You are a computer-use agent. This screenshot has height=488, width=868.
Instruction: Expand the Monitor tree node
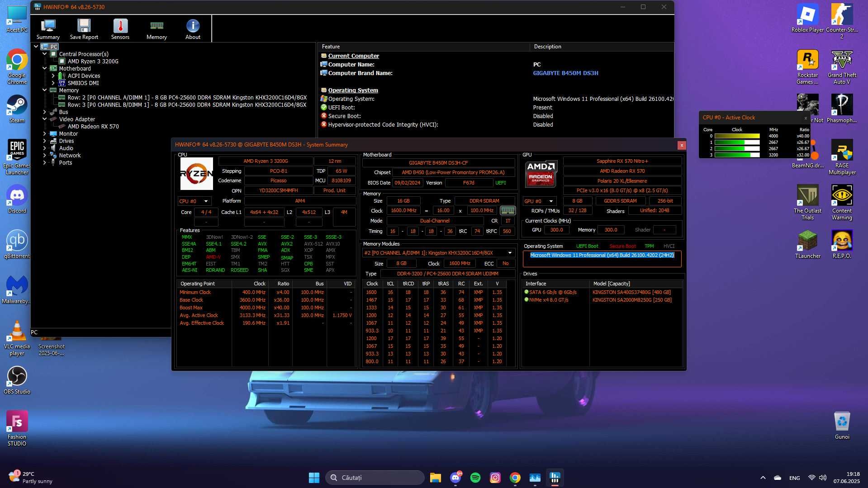click(45, 133)
